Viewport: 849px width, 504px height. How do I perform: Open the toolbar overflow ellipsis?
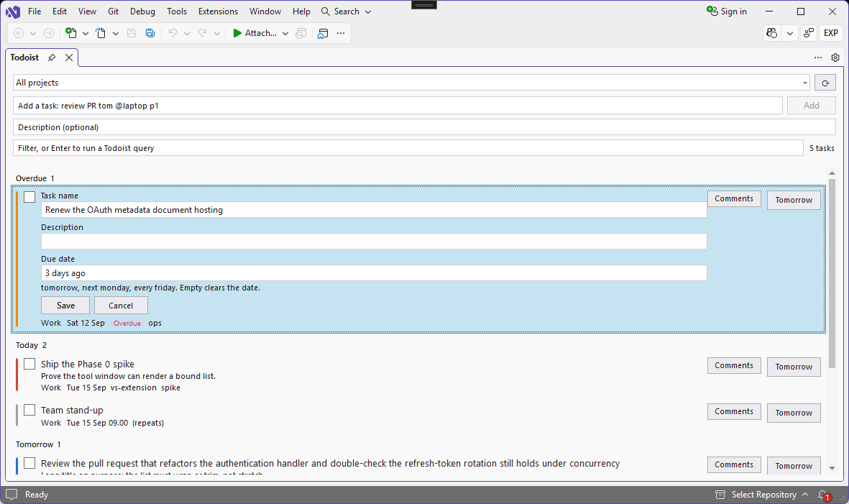341,33
